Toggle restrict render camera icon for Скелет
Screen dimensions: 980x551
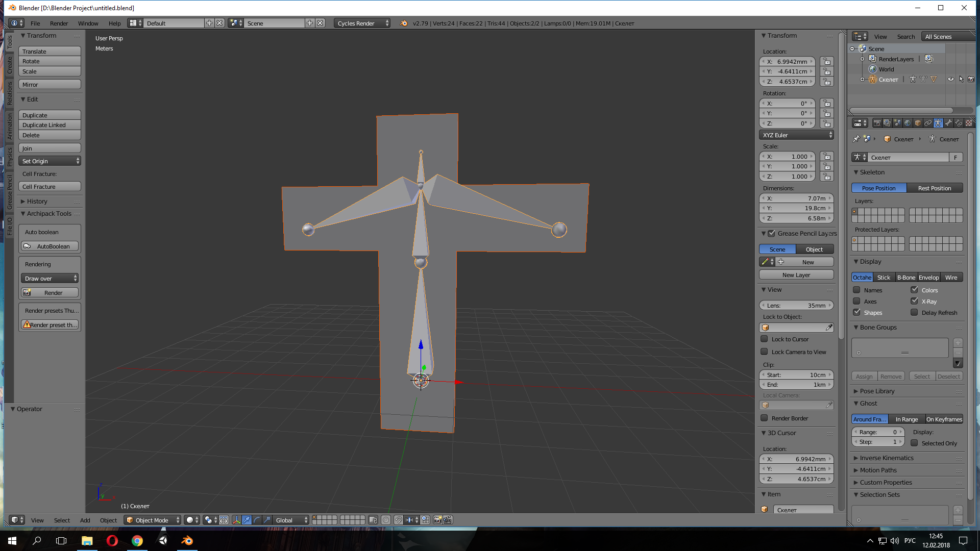971,80
